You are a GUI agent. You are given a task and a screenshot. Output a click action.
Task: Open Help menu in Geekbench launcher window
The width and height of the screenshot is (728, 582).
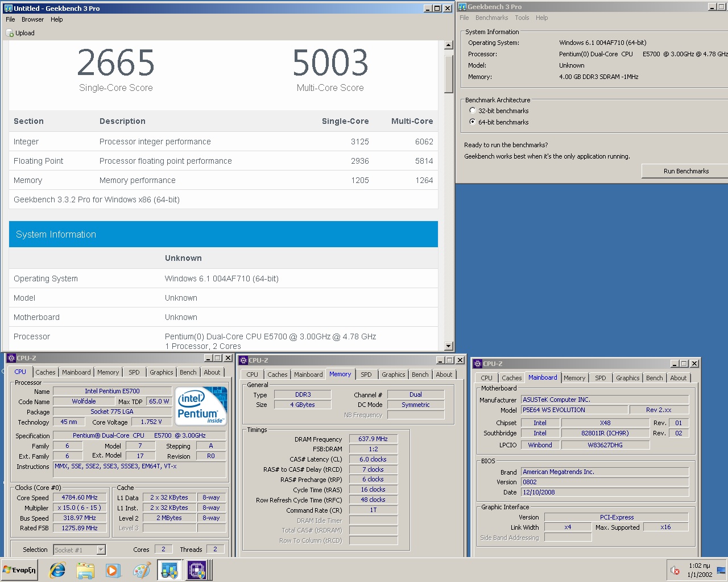[x=541, y=18]
